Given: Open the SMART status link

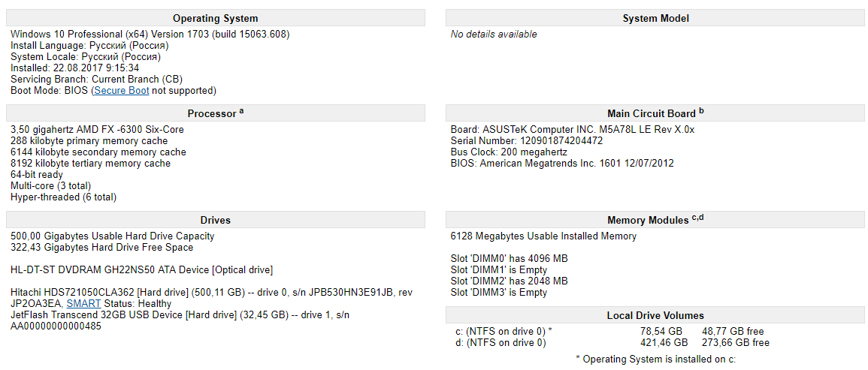Looking at the screenshot, I should 83,304.
